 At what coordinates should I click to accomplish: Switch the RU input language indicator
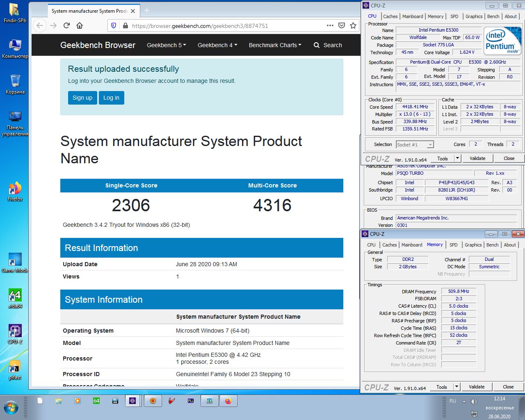[x=453, y=401]
